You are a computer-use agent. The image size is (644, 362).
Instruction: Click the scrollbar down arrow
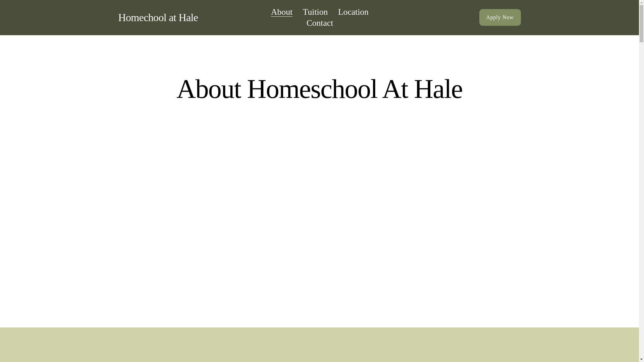pyautogui.click(x=641, y=359)
